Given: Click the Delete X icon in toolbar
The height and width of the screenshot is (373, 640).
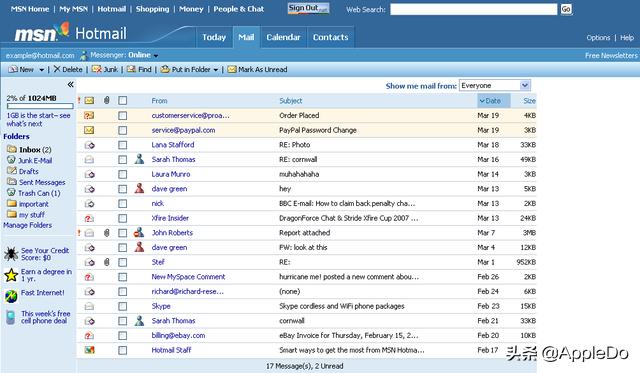Looking at the screenshot, I should click(x=57, y=69).
